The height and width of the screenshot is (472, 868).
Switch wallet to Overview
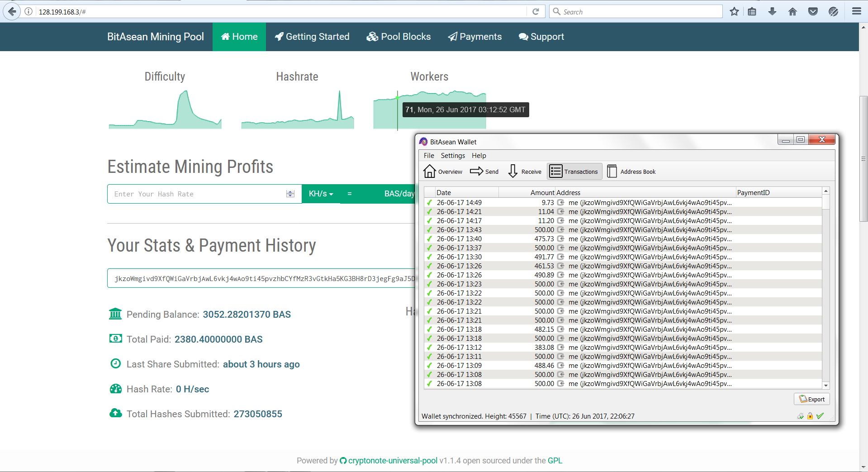(x=443, y=172)
